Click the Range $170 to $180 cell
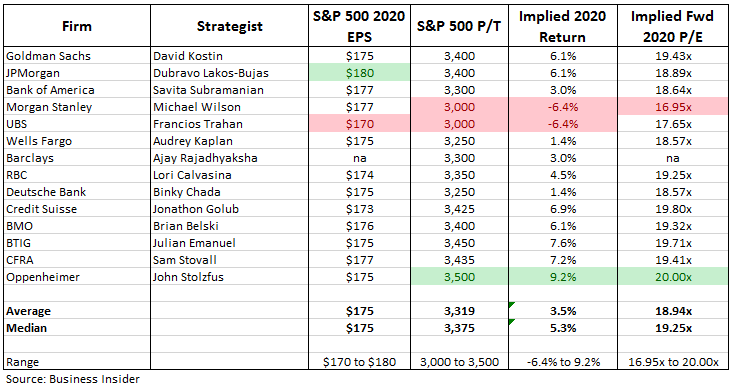Image resolution: width=736 pixels, height=388 pixels. 360,362
